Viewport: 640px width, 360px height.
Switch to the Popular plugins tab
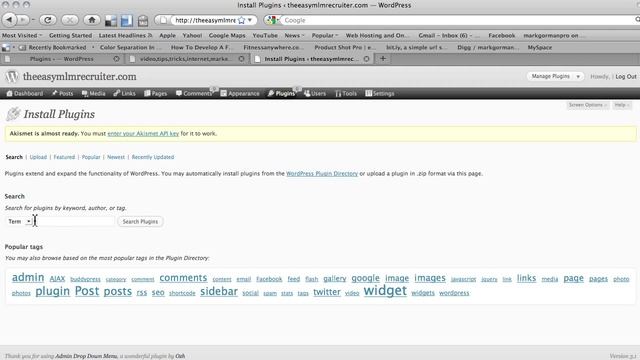pyautogui.click(x=91, y=157)
